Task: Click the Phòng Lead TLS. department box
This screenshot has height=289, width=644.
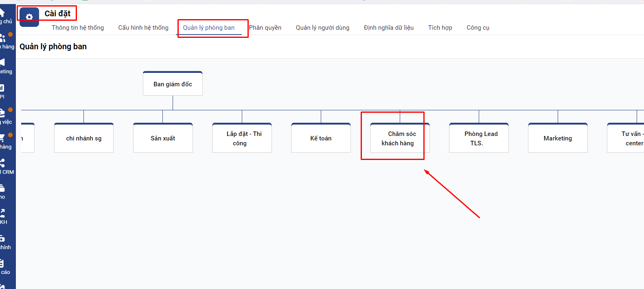Action: pyautogui.click(x=479, y=138)
